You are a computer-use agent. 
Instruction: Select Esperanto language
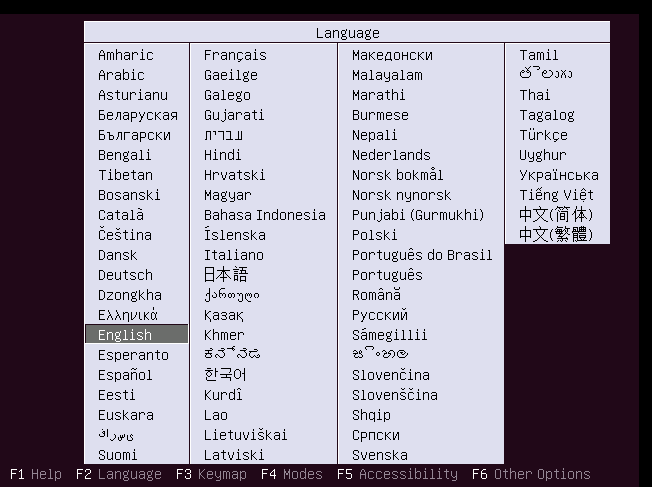tap(133, 355)
